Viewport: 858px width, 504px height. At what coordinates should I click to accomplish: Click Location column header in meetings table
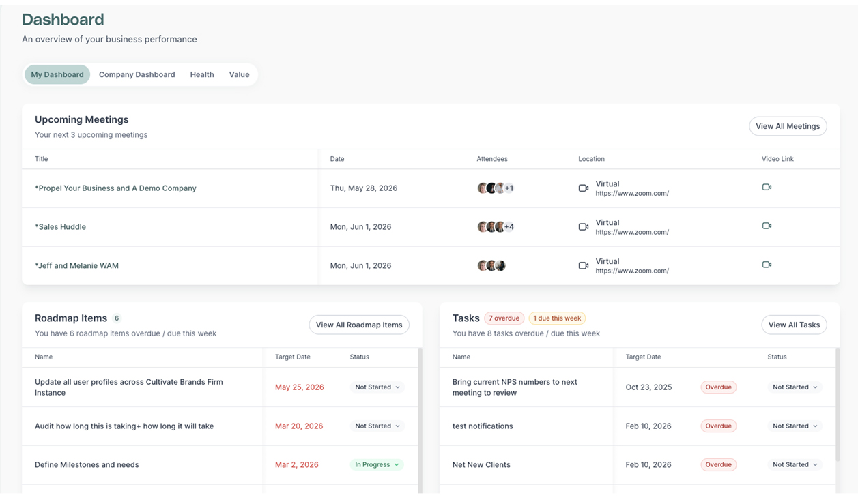click(x=591, y=159)
